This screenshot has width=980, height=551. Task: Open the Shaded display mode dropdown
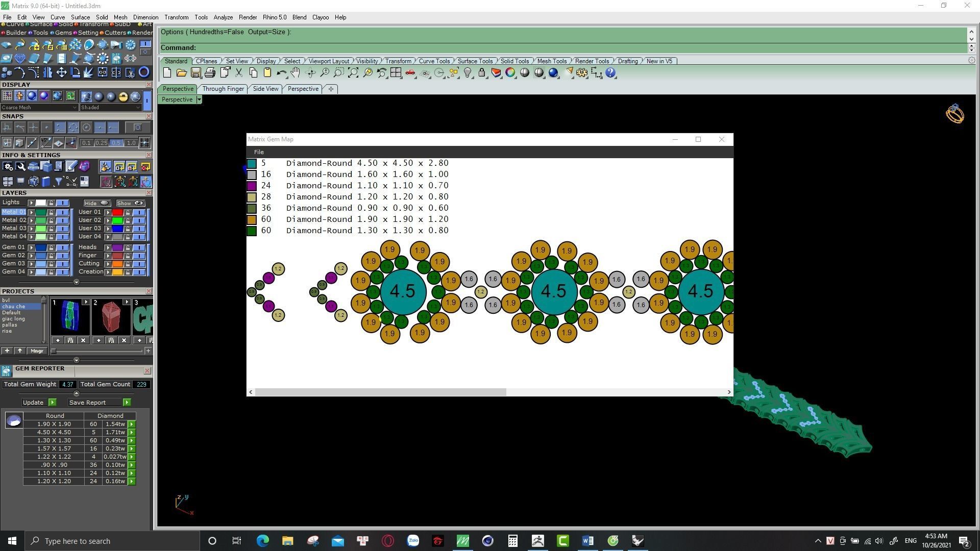(111, 108)
